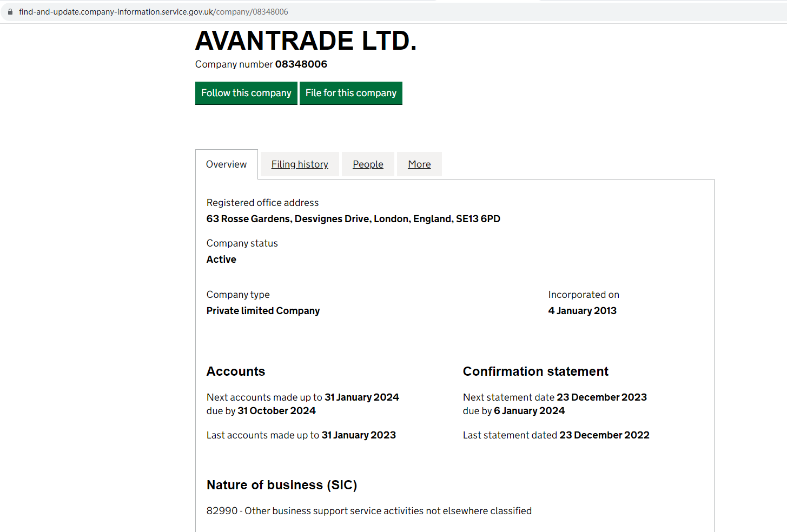Select the Overview tab
Image resolution: width=787 pixels, height=532 pixels.
tap(226, 164)
